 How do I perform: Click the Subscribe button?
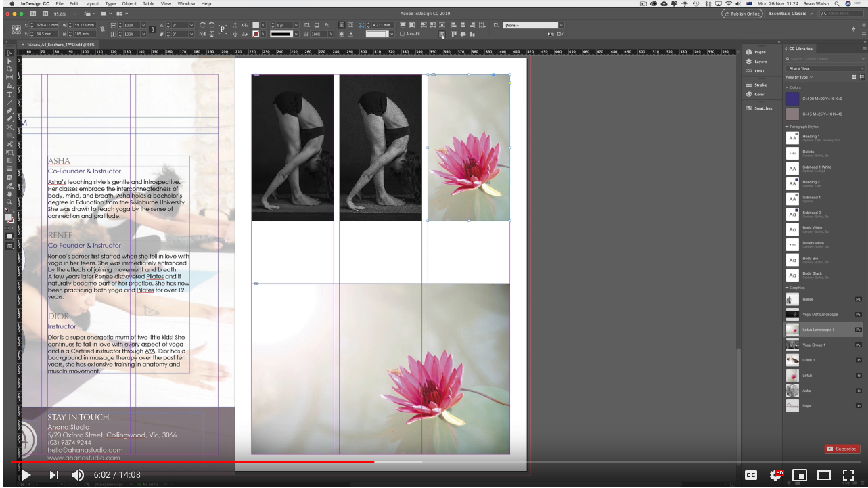pos(842,449)
